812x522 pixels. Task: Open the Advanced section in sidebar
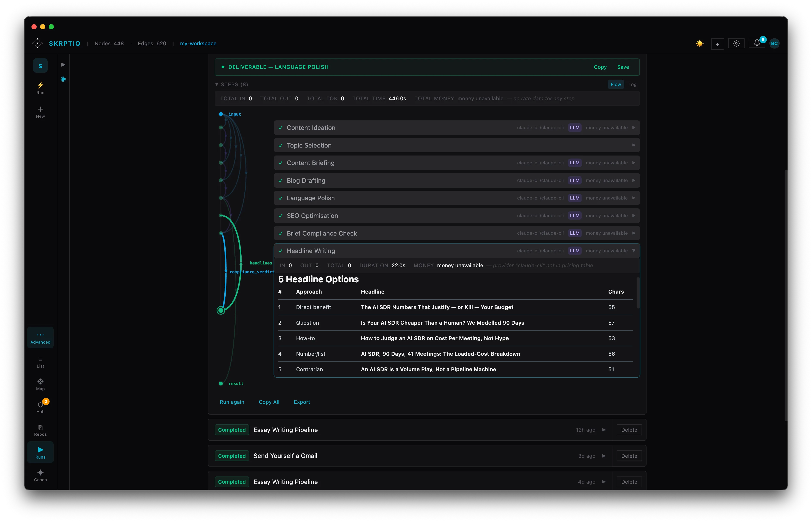40,338
